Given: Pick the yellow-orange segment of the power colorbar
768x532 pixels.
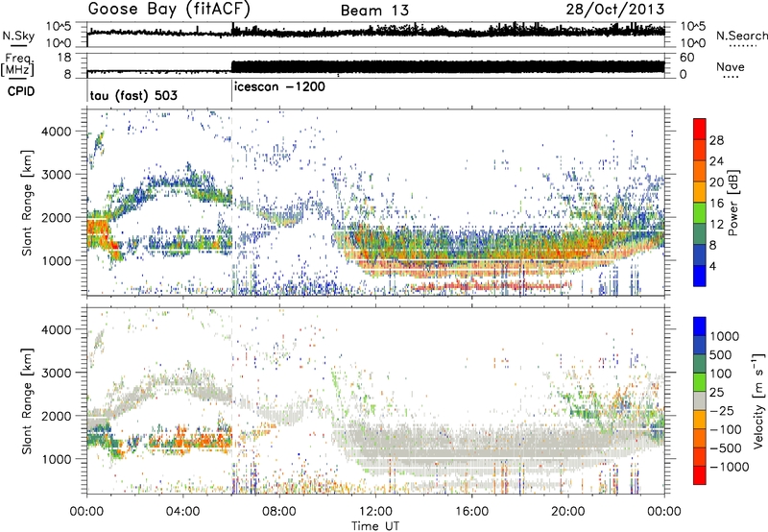Looking at the screenshot, I should point(700,191).
